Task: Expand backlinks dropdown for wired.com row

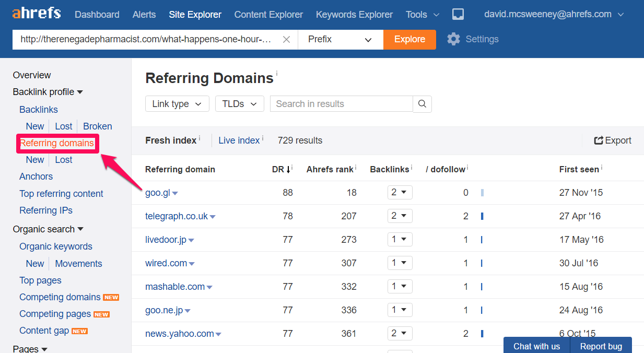Action: click(400, 263)
